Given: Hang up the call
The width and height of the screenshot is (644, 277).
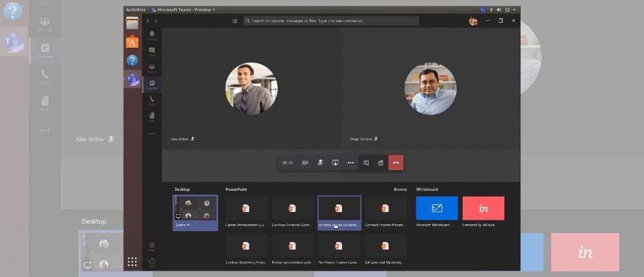Looking at the screenshot, I should (396, 163).
